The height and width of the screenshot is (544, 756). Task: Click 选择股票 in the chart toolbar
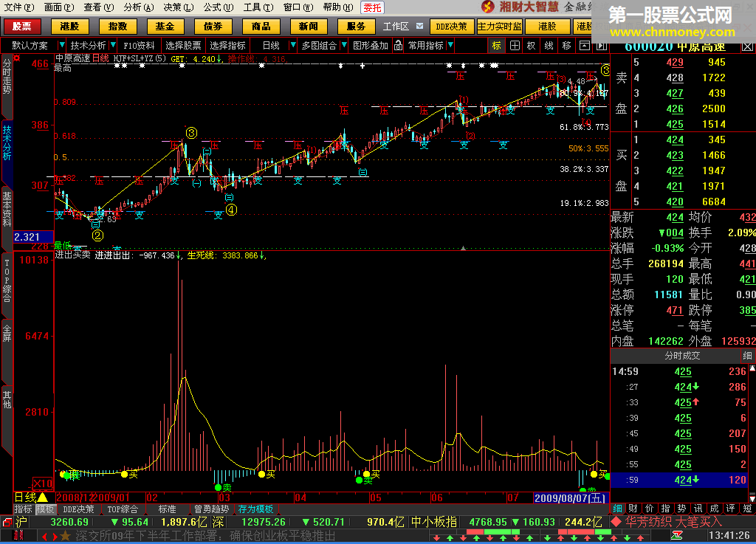(x=183, y=46)
